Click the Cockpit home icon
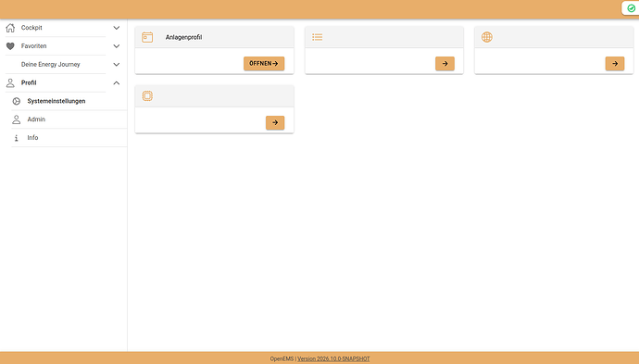639x364 pixels. pyautogui.click(x=10, y=28)
